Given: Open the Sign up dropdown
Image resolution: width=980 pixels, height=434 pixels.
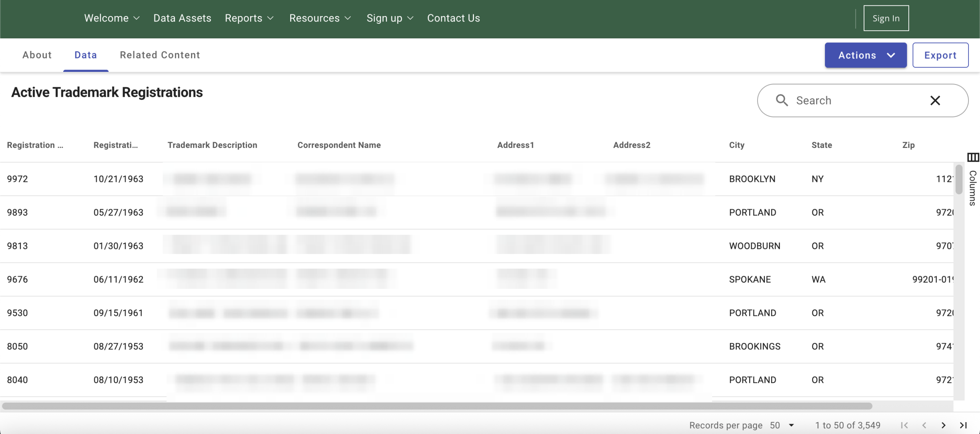Looking at the screenshot, I should (x=390, y=18).
